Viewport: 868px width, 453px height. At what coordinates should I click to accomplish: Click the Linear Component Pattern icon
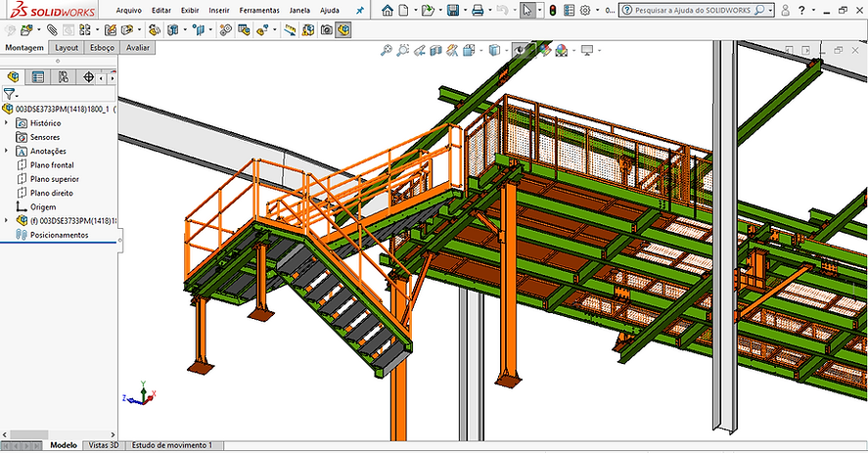tap(85, 30)
